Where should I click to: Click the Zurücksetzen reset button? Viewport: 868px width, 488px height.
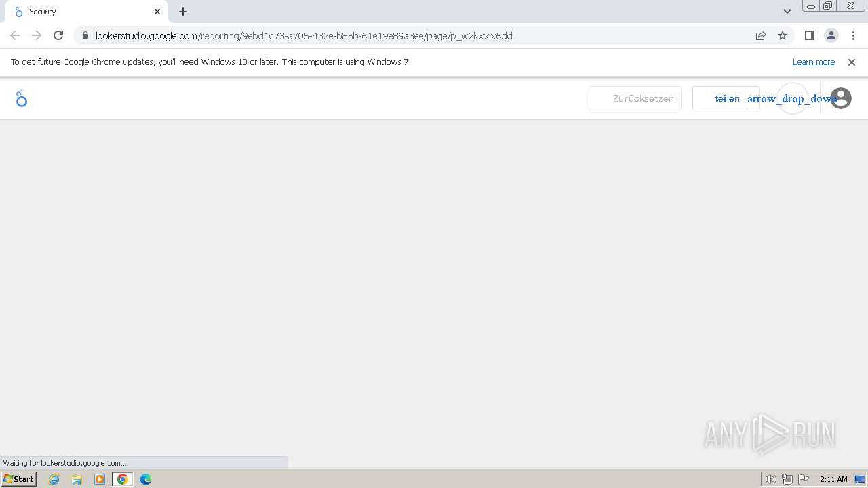[635, 98]
